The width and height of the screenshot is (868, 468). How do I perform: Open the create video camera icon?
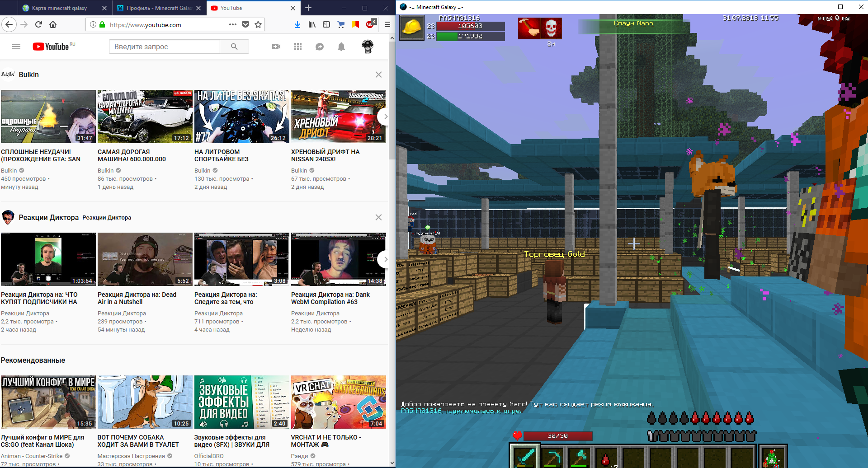(x=276, y=47)
